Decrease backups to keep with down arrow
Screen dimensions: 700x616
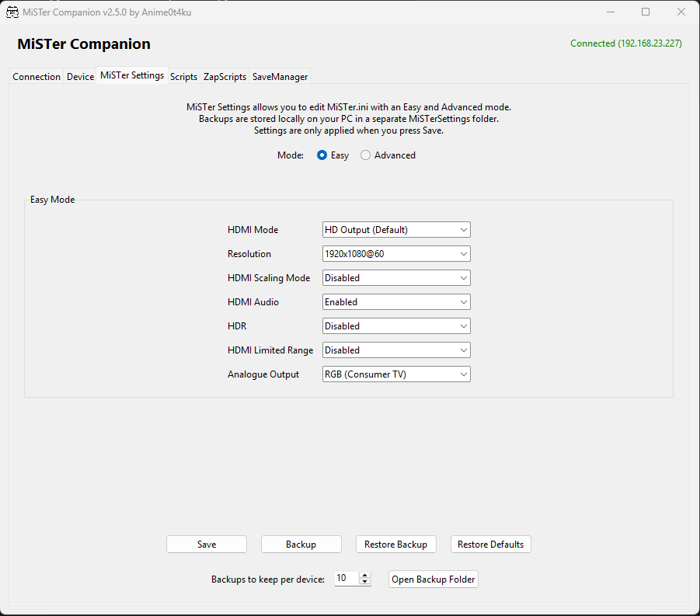click(364, 582)
